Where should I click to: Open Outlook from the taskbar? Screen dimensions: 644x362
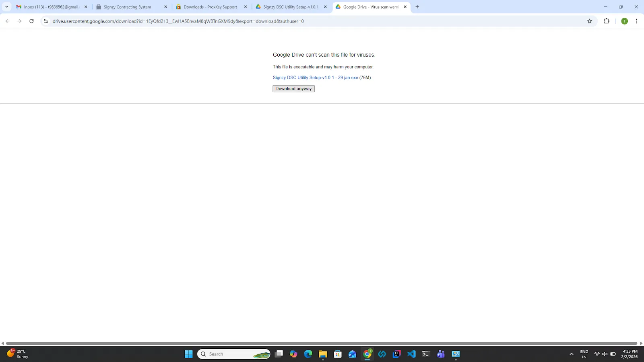tap(353, 354)
